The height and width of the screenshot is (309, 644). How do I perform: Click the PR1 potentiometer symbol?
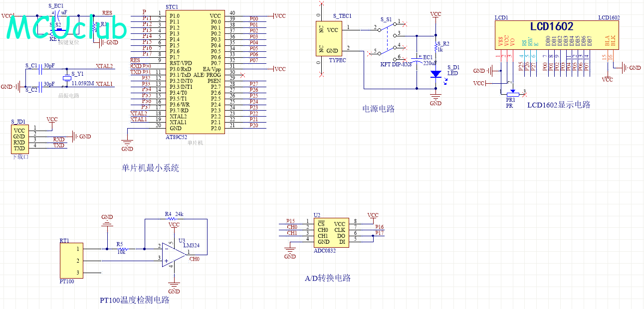[511, 93]
